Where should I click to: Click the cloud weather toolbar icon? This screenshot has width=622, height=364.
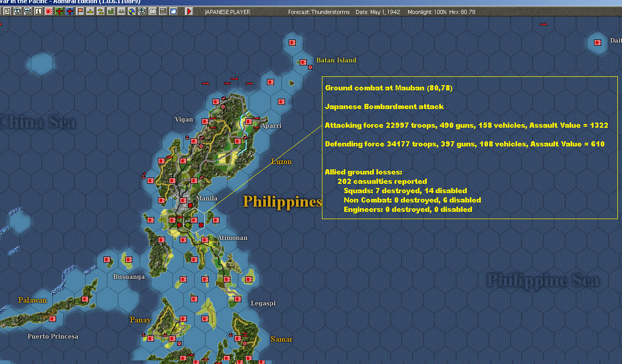tap(173, 11)
